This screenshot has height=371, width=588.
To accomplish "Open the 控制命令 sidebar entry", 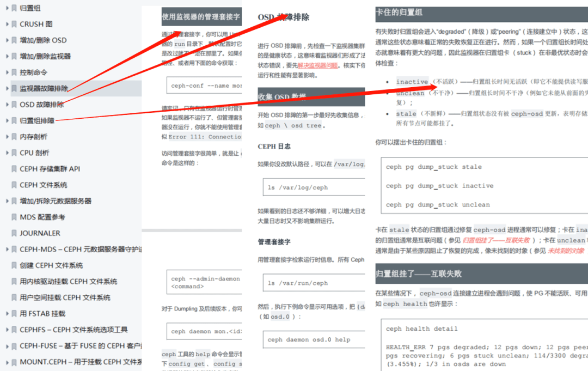I will coord(33,72).
